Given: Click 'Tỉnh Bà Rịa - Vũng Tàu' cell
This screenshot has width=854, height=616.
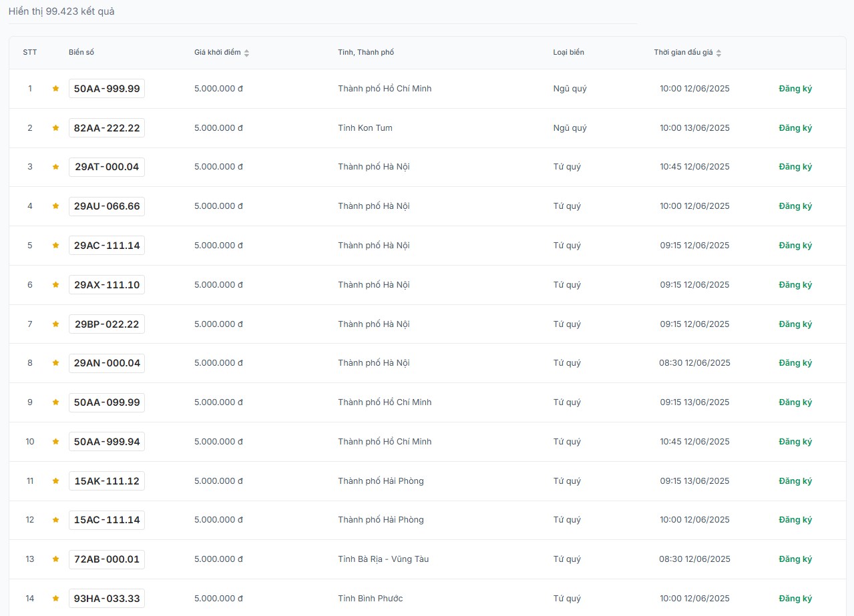Looking at the screenshot, I should 383,559.
